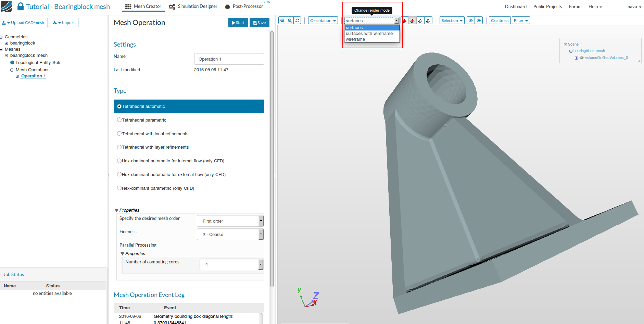
Task: Click the reset view refresh icon
Action: (298, 21)
